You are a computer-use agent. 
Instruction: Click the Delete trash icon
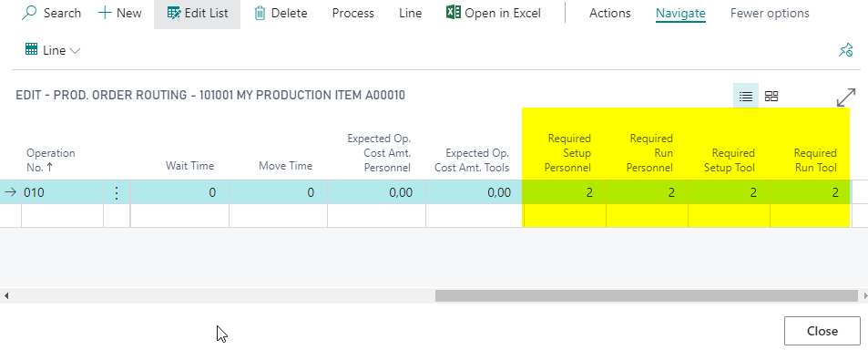click(260, 14)
